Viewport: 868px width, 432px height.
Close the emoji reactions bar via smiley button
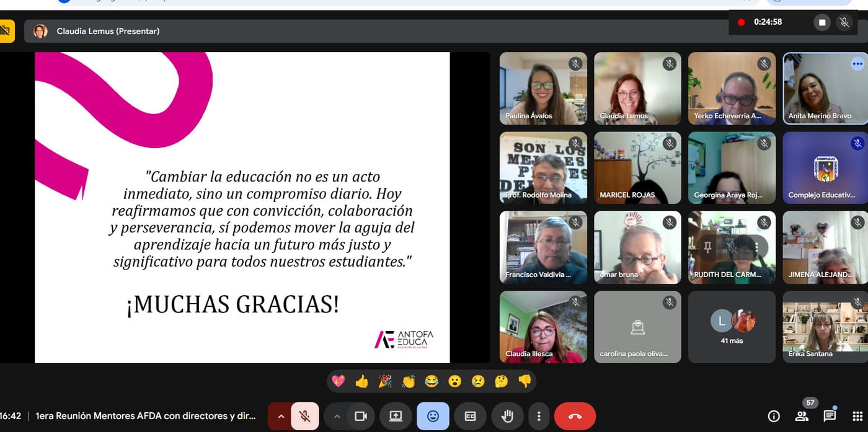click(x=433, y=417)
